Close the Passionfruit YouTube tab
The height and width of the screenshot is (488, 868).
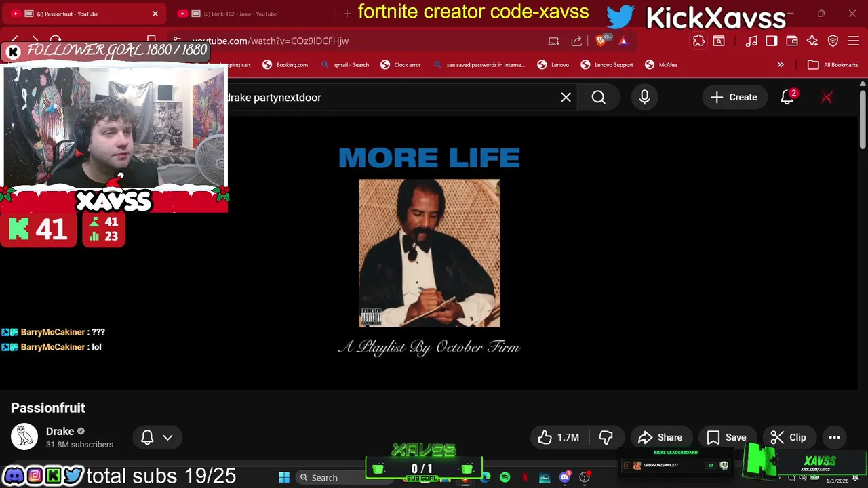tap(155, 14)
